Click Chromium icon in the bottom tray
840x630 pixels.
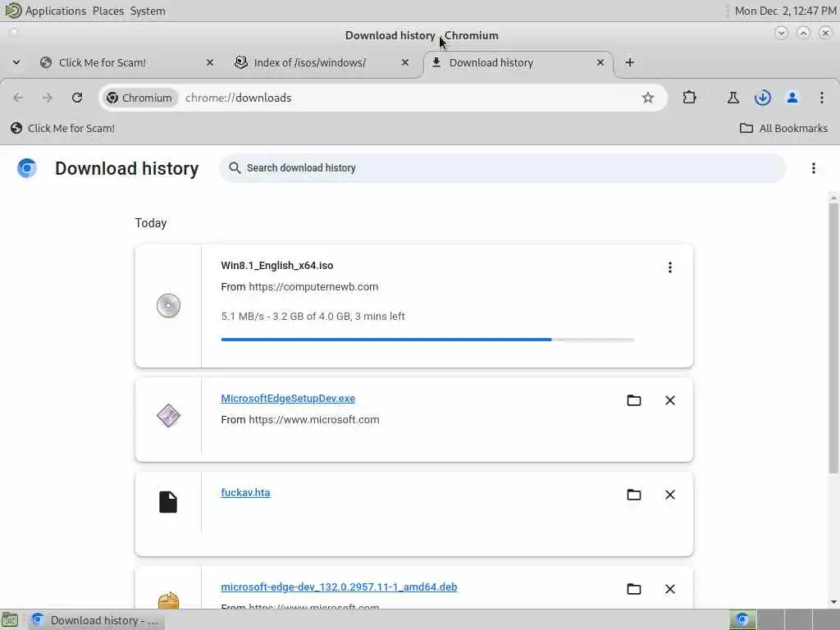[742, 620]
